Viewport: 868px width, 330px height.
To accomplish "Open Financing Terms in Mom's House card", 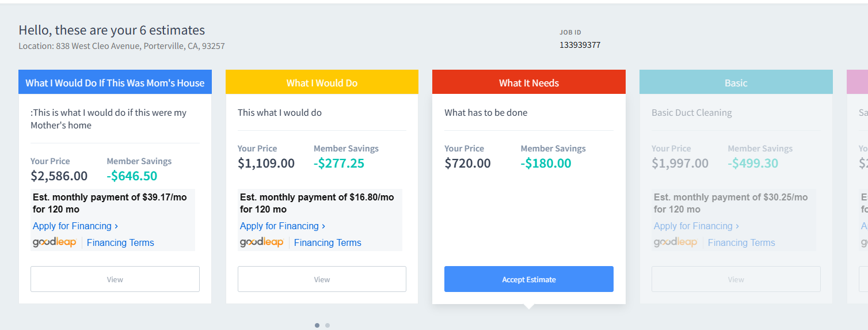I will [120, 242].
